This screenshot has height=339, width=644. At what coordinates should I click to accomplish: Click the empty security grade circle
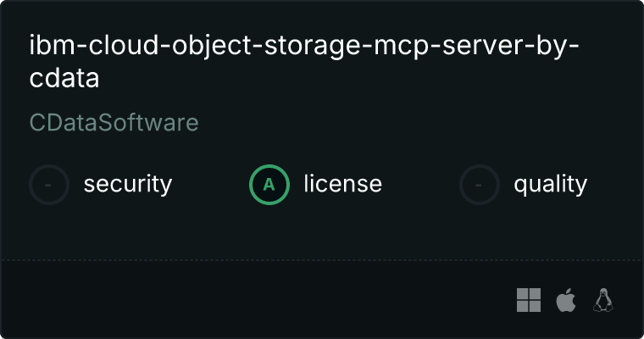pyautogui.click(x=49, y=185)
